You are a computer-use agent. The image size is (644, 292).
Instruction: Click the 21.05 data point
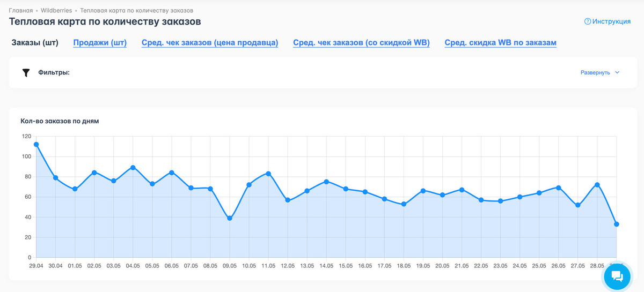tap(462, 190)
